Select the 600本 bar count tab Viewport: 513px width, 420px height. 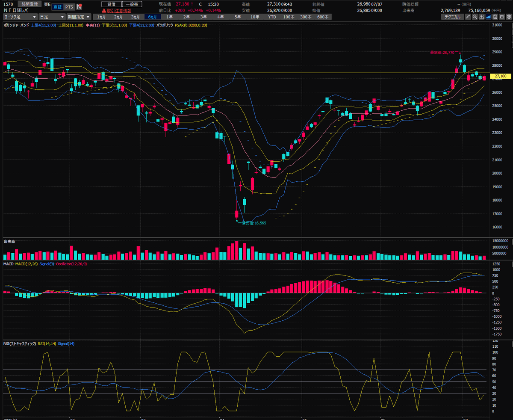(323, 17)
